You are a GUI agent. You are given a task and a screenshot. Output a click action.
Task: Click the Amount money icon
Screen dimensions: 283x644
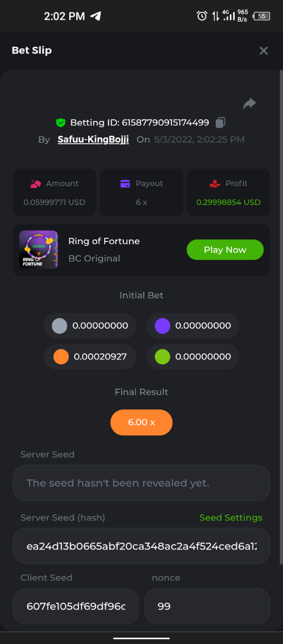(x=35, y=184)
